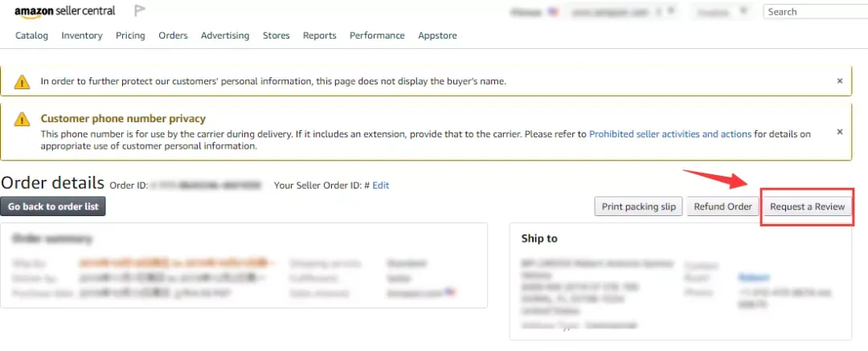Click the Amazon Seller Central logo
This screenshot has height=351, width=868.
tap(65, 11)
